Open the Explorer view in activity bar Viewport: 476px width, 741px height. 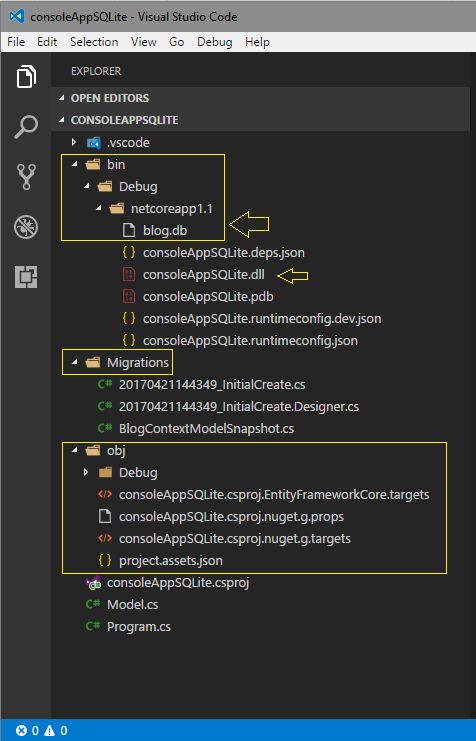[x=26, y=77]
